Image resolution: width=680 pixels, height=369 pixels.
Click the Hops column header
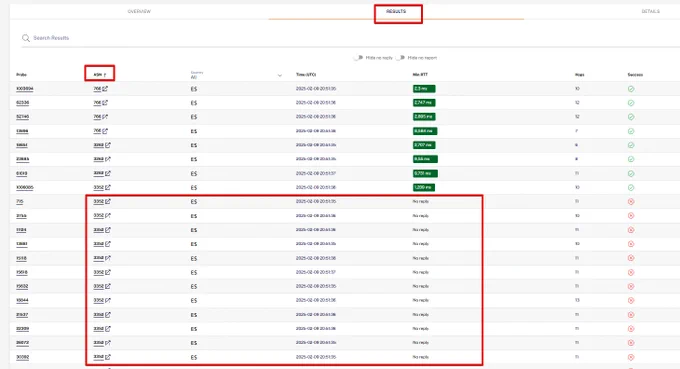pyautogui.click(x=579, y=75)
